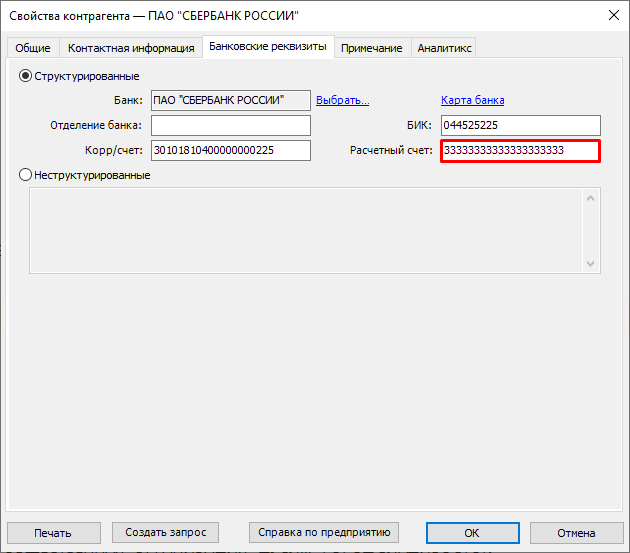Click the Банк: label

click(x=128, y=100)
